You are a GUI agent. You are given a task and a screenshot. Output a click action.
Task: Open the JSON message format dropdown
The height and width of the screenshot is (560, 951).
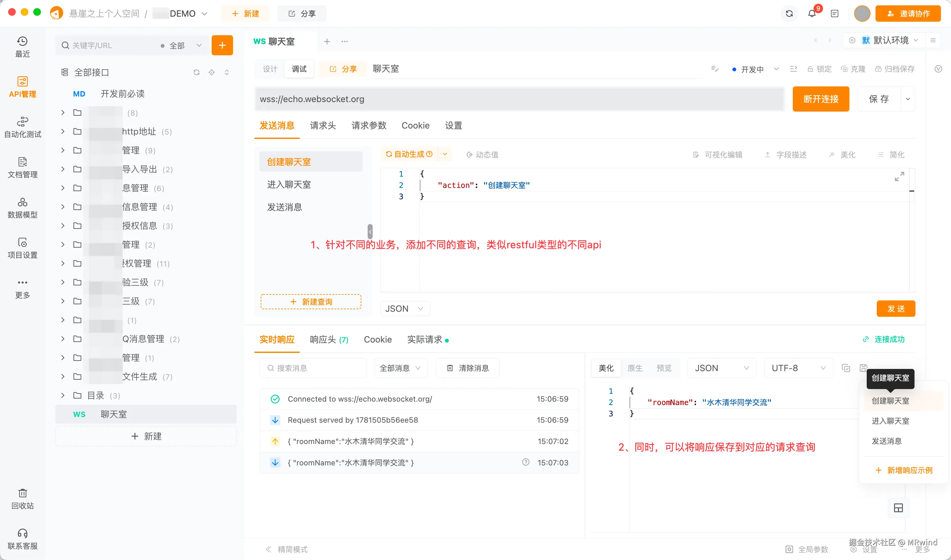(405, 309)
